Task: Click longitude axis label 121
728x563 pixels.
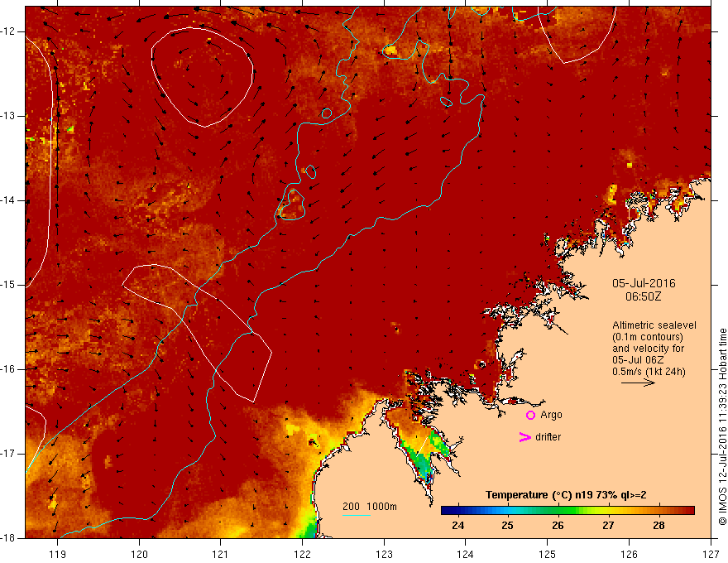Action: [221, 554]
